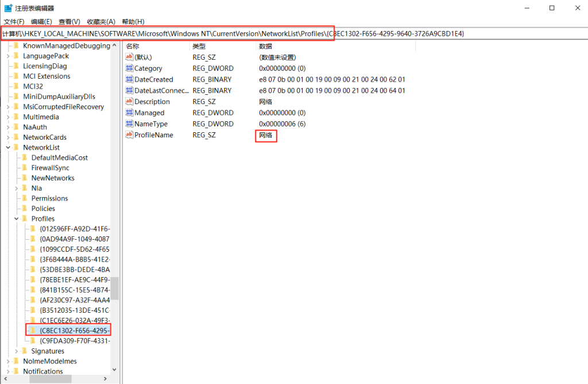Click the Registry Editor app icon in title bar
588x384 pixels.
[8, 8]
